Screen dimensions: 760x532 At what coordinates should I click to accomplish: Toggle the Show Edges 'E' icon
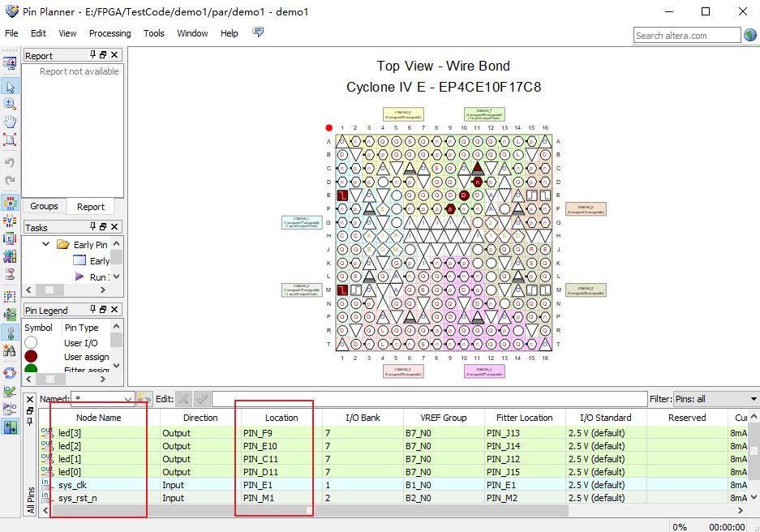pos(11,238)
